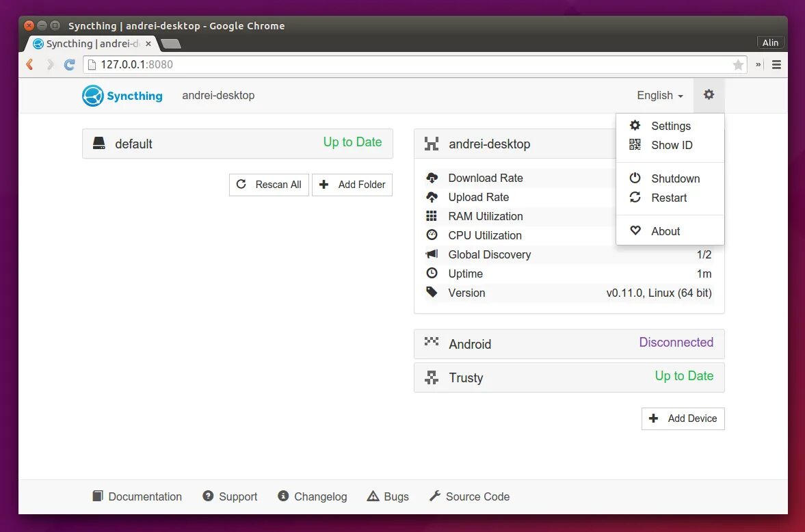805x532 pixels.
Task: Click the Global Discovery megaphone icon
Action: [432, 254]
